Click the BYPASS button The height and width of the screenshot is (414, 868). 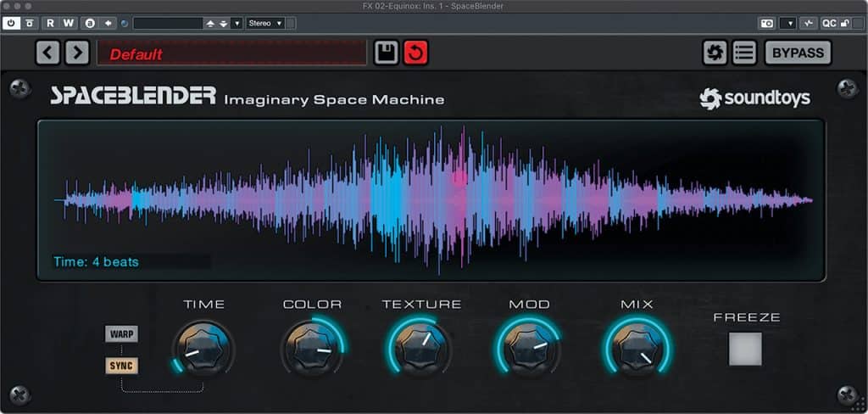click(x=798, y=53)
